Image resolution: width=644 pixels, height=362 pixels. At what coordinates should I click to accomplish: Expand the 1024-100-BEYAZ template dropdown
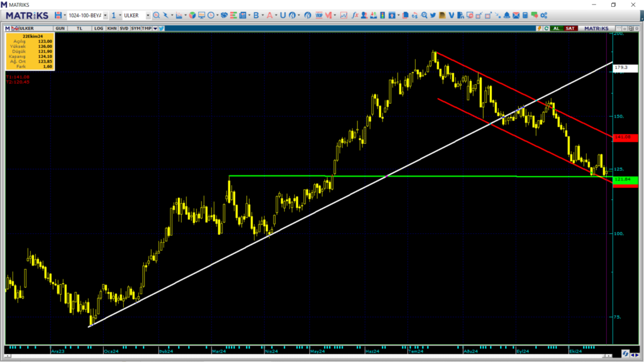click(x=105, y=15)
